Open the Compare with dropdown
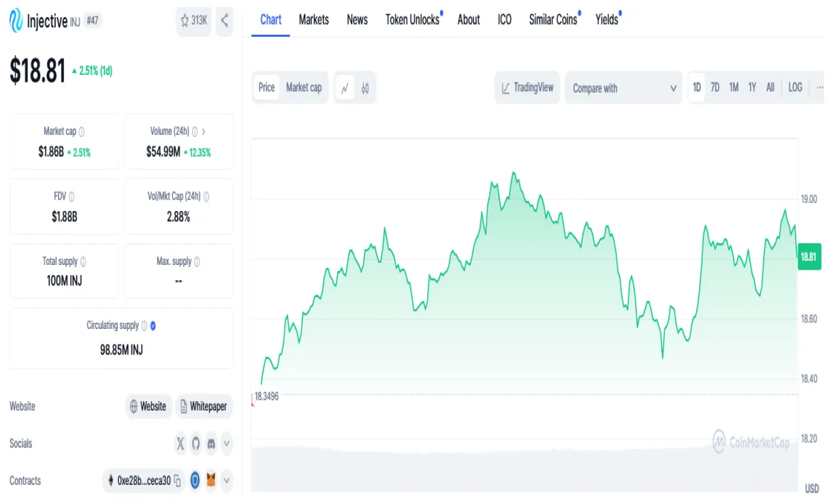 (x=623, y=87)
